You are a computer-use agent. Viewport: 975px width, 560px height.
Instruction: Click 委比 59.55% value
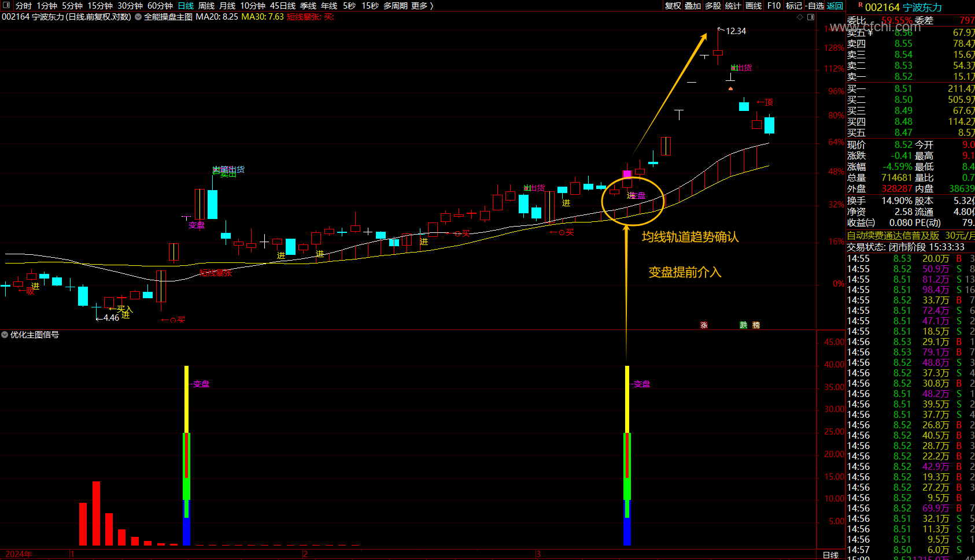click(897, 20)
